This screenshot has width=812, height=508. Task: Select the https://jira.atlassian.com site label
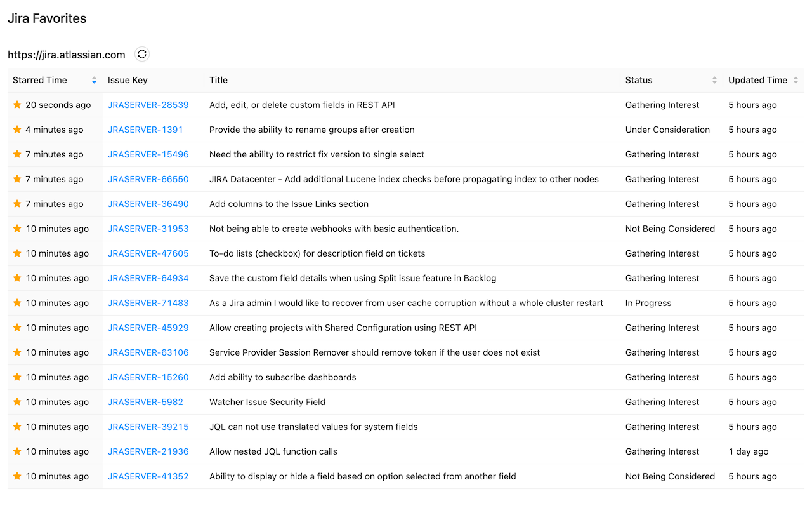coord(67,55)
